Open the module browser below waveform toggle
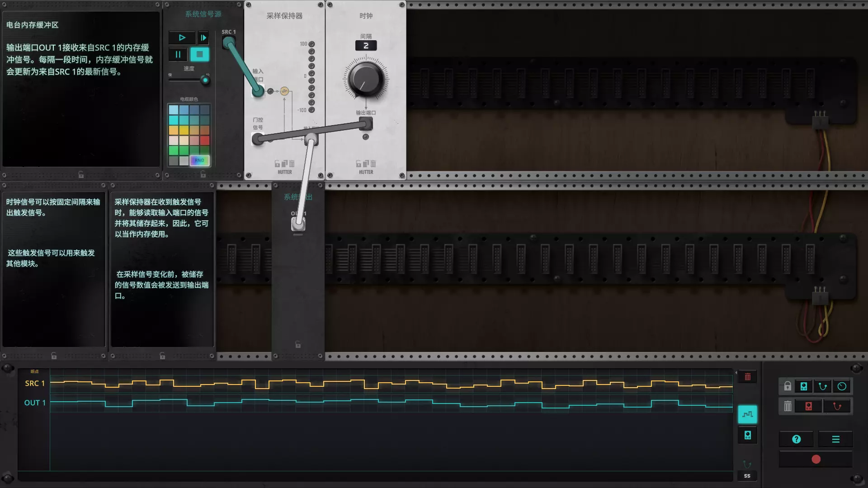This screenshot has width=868, height=488. (x=747, y=435)
